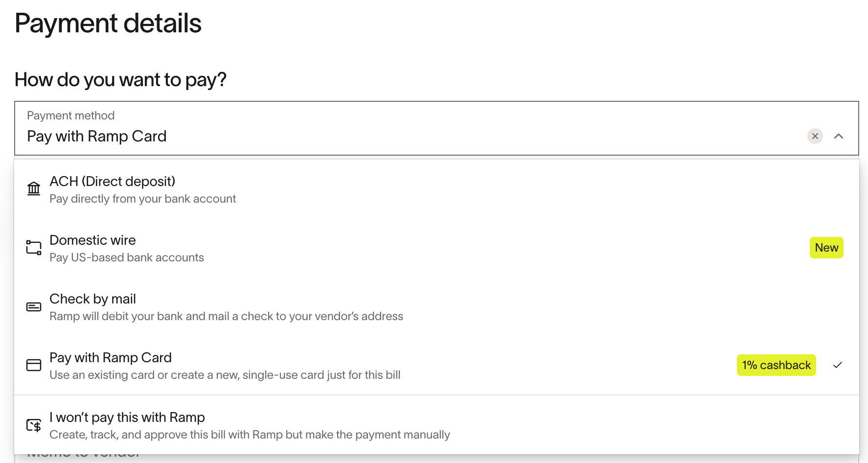Screen dimensions: 868x463
Task: Click the check icon next to Check by mail
Action: coord(34,307)
